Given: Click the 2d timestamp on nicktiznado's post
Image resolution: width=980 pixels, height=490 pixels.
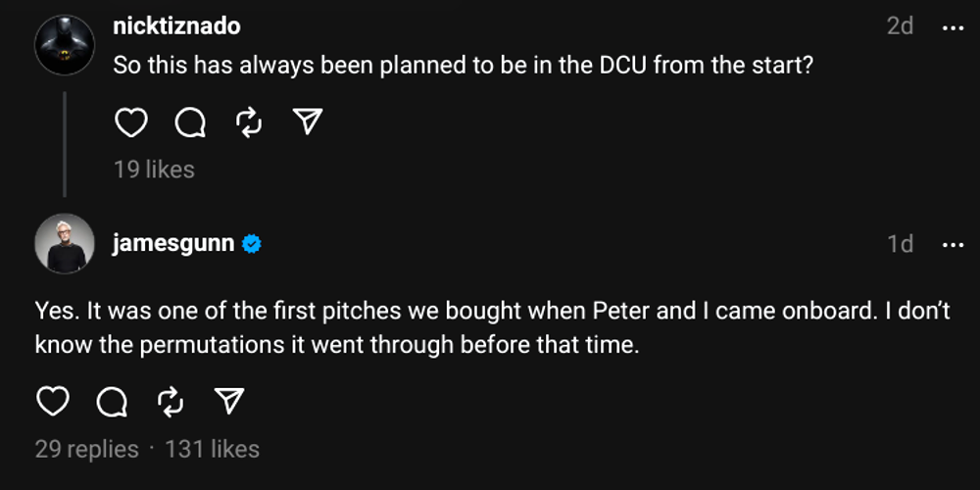Looking at the screenshot, I should click(x=900, y=26).
